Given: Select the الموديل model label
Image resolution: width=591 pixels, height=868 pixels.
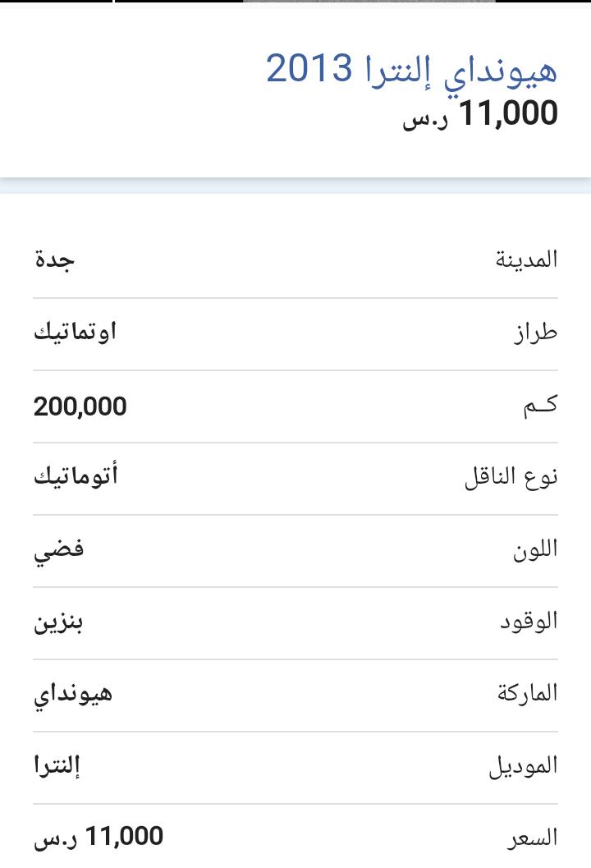Looking at the screenshot, I should coord(523,767).
